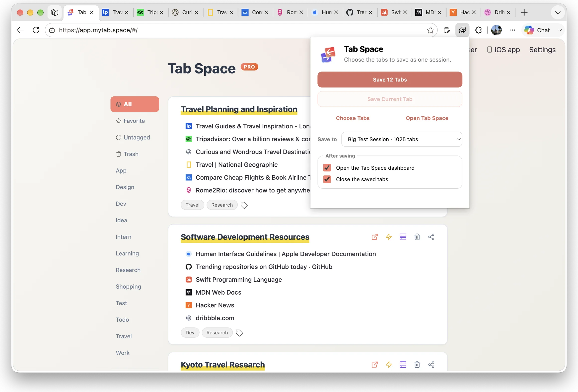The width and height of the screenshot is (578, 392).
Task: Toggle Close the saved tabs checkbox
Action: (327, 179)
